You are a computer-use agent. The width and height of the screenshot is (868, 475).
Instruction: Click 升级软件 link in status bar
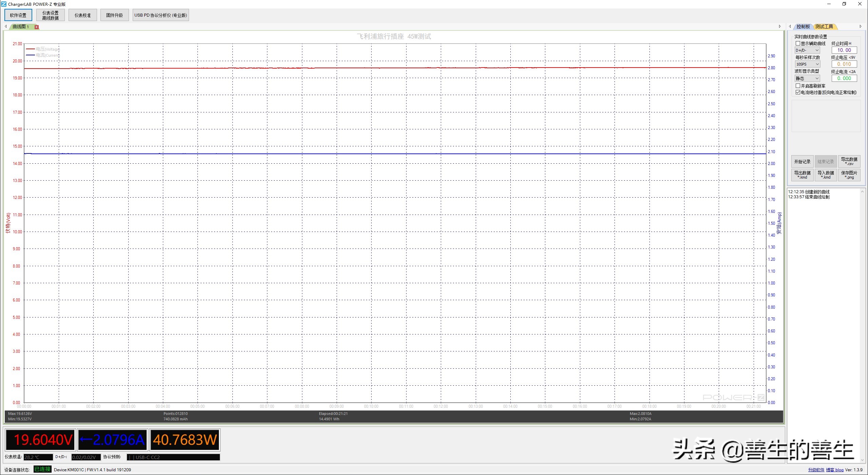coord(816,470)
